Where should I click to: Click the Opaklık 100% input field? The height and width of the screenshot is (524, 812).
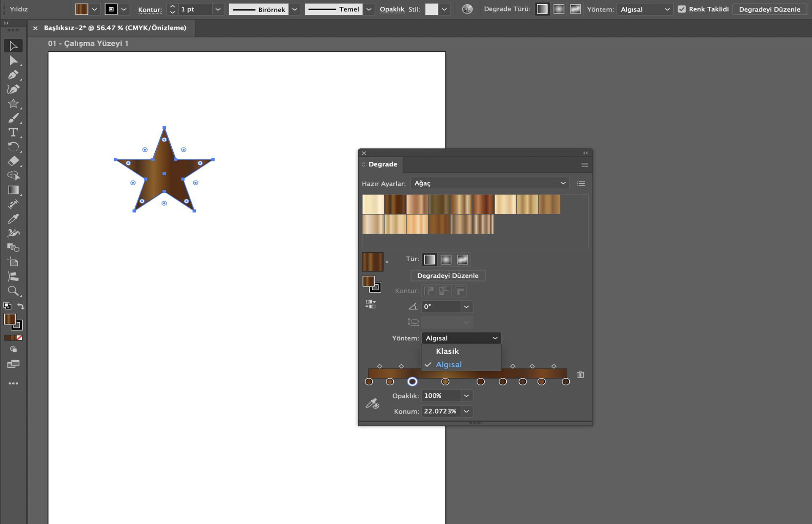tap(440, 396)
